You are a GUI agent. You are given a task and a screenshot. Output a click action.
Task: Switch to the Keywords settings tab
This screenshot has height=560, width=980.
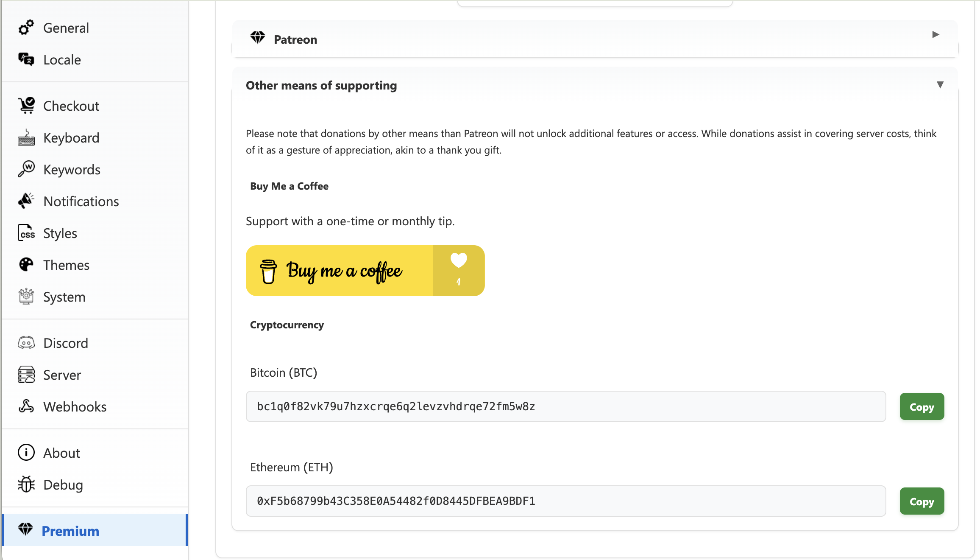[72, 170]
